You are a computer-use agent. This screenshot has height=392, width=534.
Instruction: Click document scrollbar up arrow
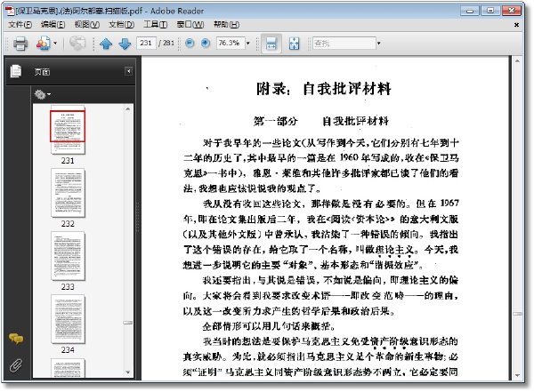[517, 61]
